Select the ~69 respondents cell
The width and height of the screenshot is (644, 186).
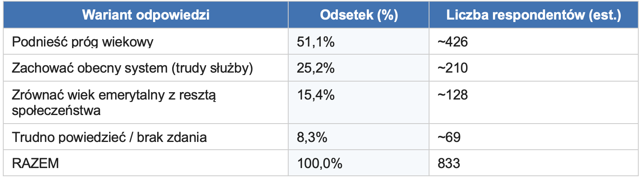[x=449, y=137]
